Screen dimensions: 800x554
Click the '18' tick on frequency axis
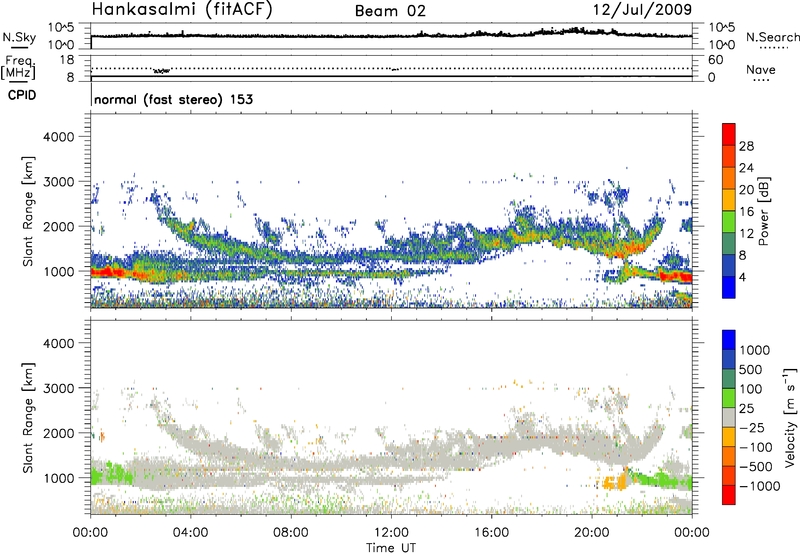[66, 60]
